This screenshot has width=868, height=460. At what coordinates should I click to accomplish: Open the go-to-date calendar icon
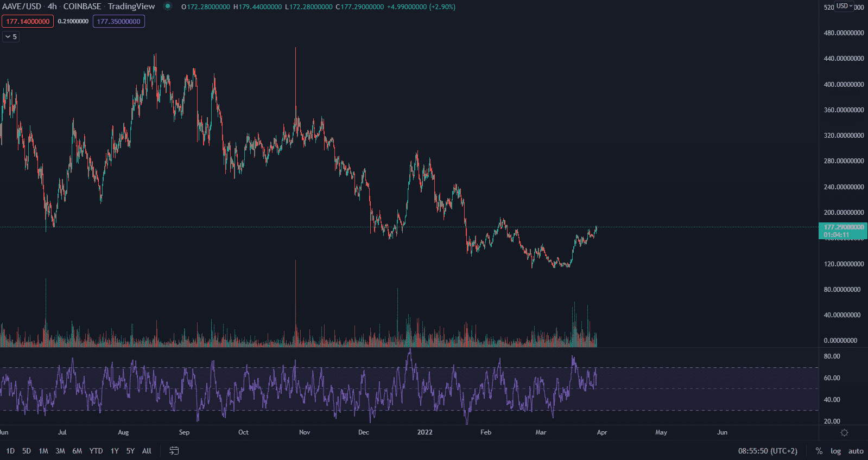174,451
